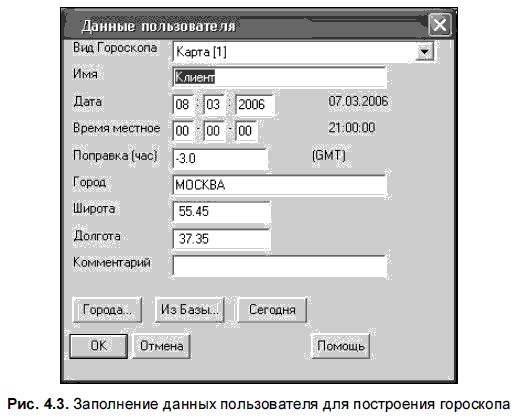Screen dimensions: 517x420
Task: Focus the seconds field of Время местное
Action: click(246, 131)
